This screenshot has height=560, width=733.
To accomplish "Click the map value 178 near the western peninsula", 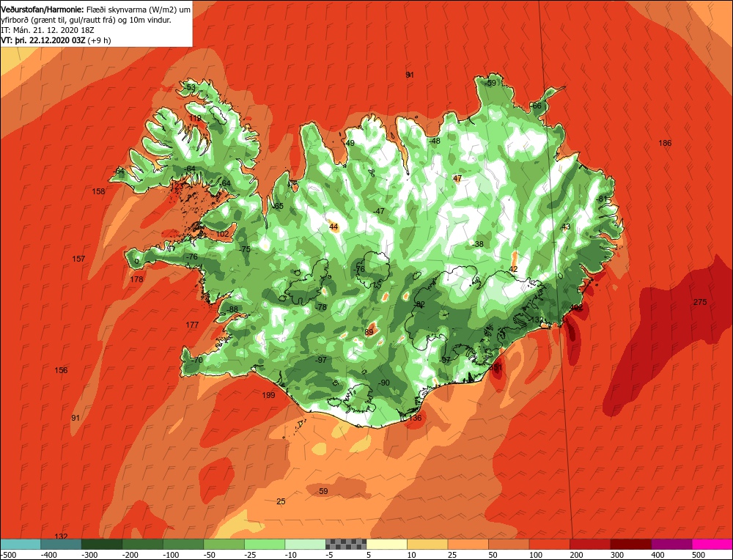I will (x=136, y=279).
